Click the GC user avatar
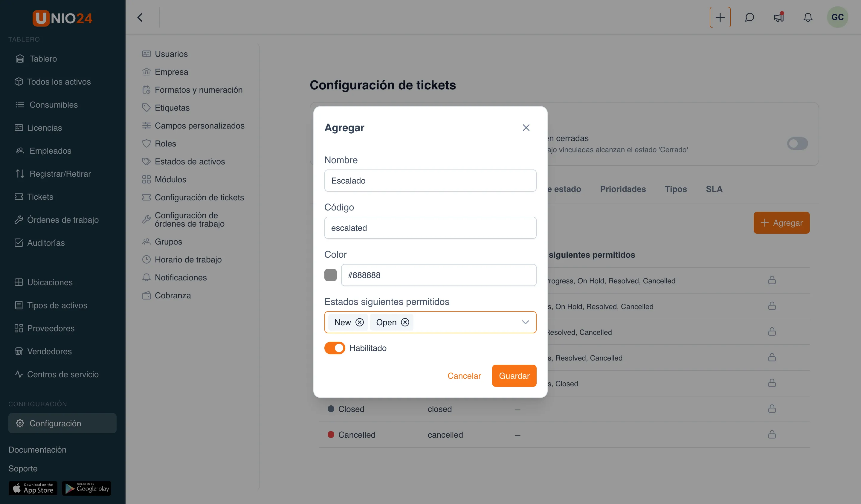 [837, 17]
